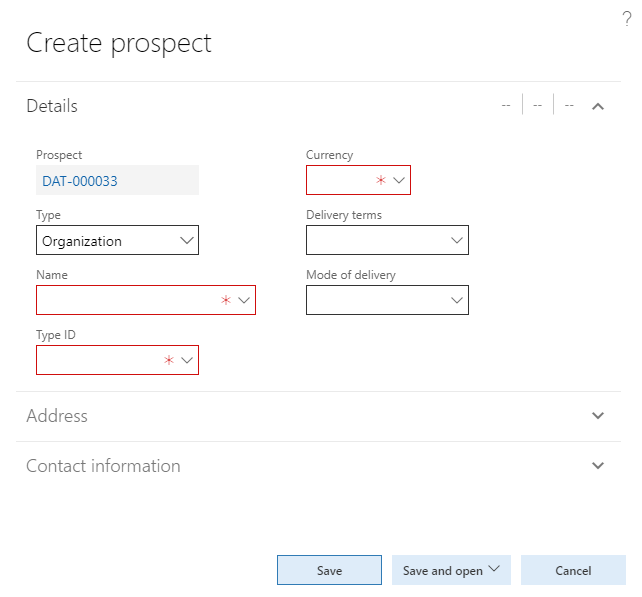The height and width of the screenshot is (597, 642).
Task: Click into the Mode of delivery field
Action: pyautogui.click(x=375, y=300)
